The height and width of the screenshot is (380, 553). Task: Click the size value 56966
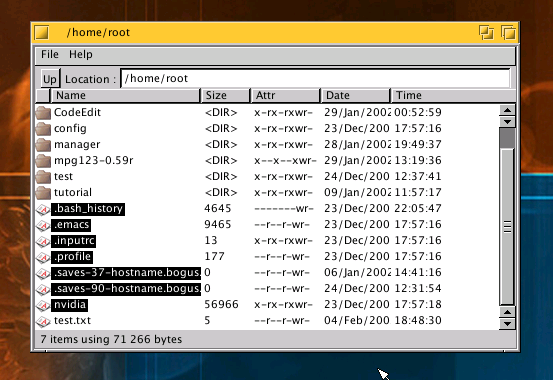click(x=221, y=304)
